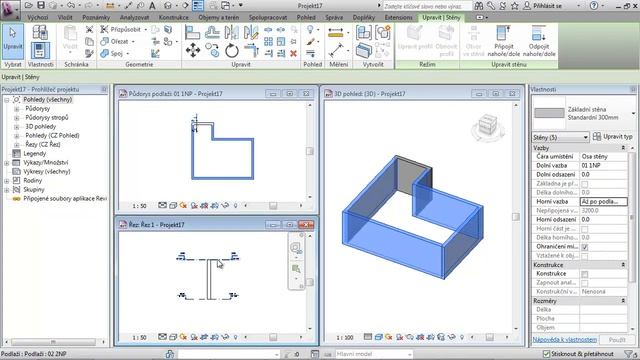Click the Create group icon in Vytvořit panel
Screen dimensions: 640x360
tap(382, 32)
